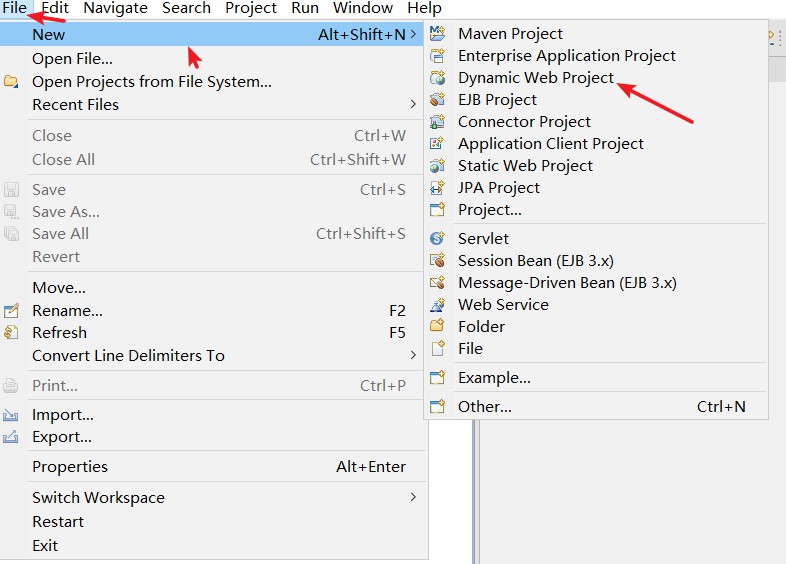This screenshot has height=564, width=786.
Task: Click the Session Bean icon
Action: pos(437,260)
